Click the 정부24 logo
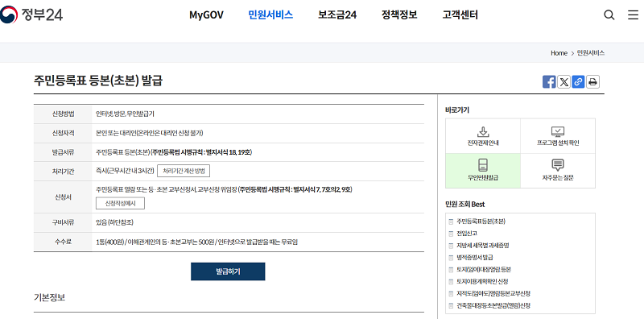This screenshot has width=644, height=319. (31, 14)
